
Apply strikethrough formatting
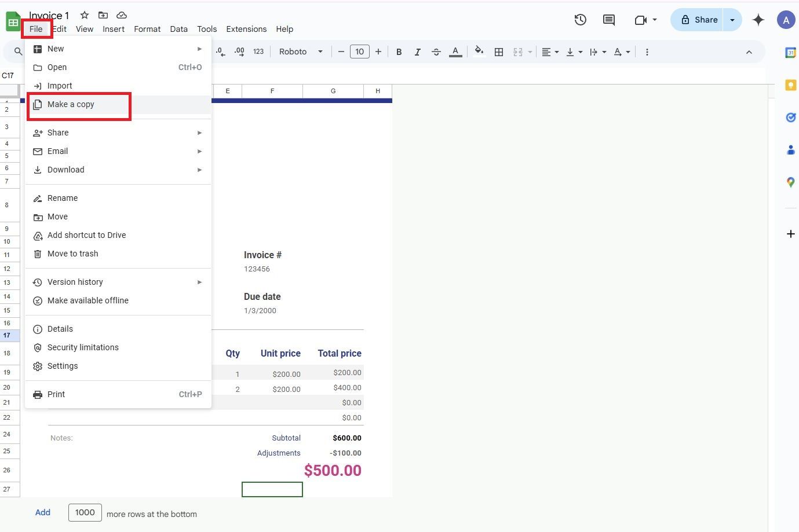tap(436, 52)
